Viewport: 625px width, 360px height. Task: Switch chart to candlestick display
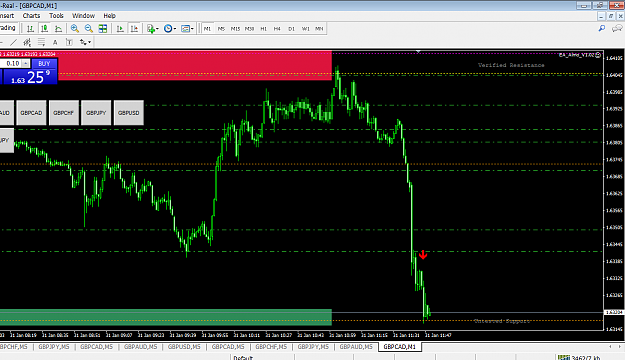click(x=44, y=29)
